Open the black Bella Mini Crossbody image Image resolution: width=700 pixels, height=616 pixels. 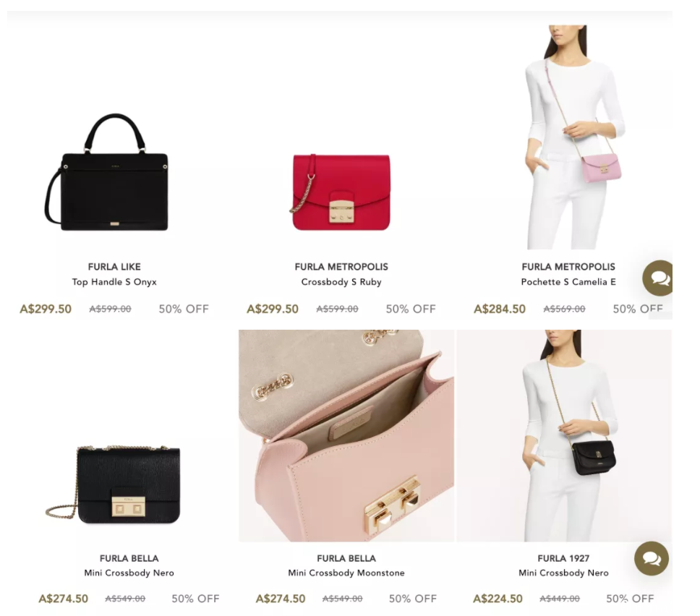coord(114,484)
